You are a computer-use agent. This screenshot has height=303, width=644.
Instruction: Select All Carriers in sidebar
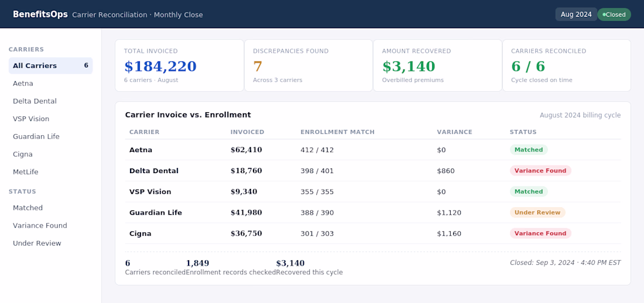pyautogui.click(x=50, y=66)
